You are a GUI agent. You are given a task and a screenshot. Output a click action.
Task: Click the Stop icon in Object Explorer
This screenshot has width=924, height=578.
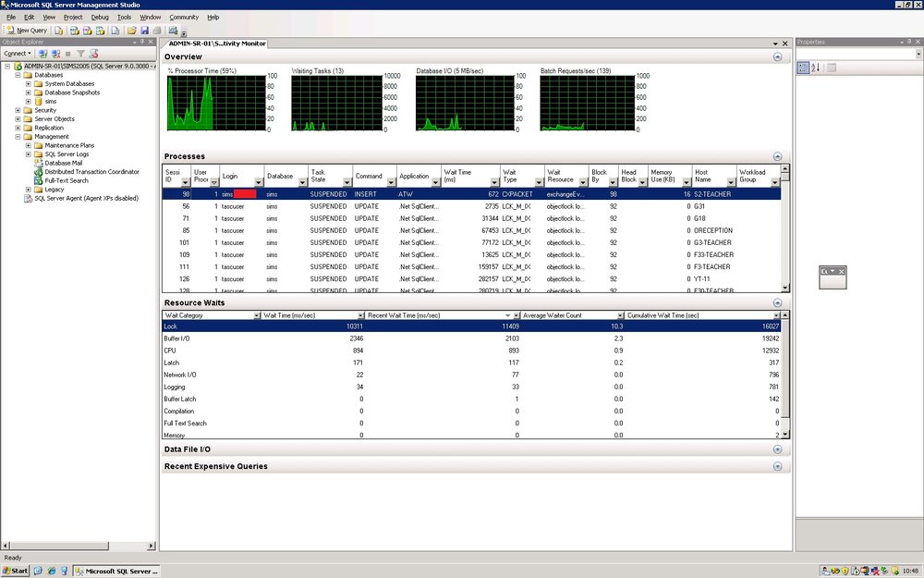tap(67, 54)
